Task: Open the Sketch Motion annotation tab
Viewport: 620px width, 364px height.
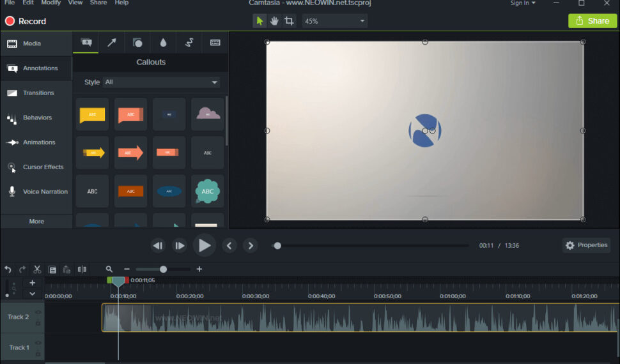Action: coord(189,43)
